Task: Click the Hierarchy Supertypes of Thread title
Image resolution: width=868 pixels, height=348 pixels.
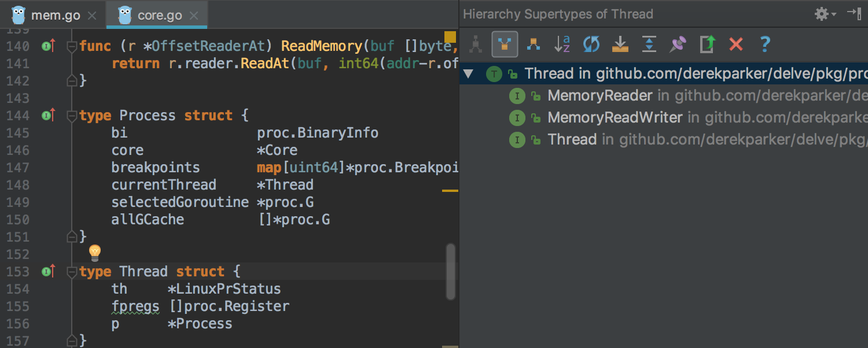Action: click(558, 14)
